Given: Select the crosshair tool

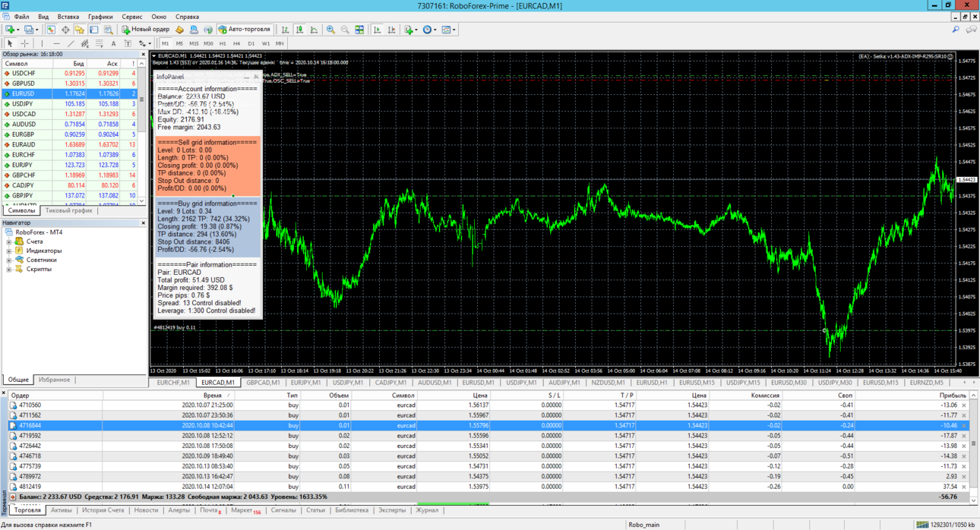Looking at the screenshot, I should [24, 43].
